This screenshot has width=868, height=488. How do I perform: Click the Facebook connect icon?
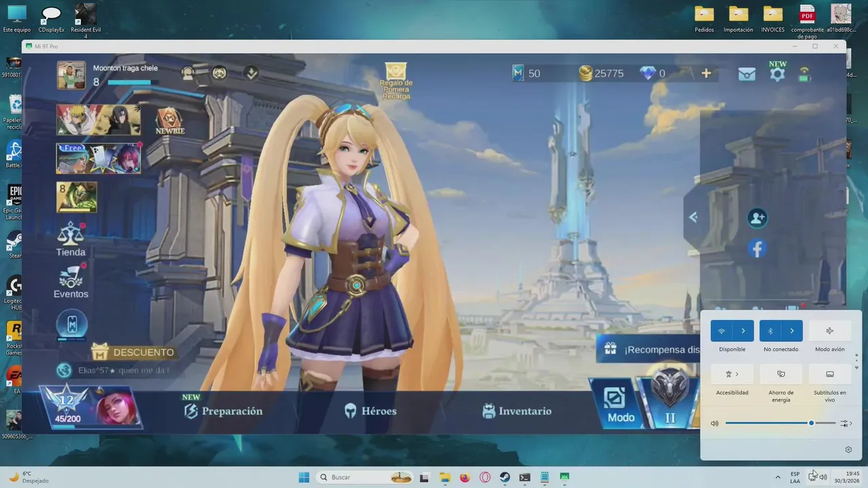(757, 249)
